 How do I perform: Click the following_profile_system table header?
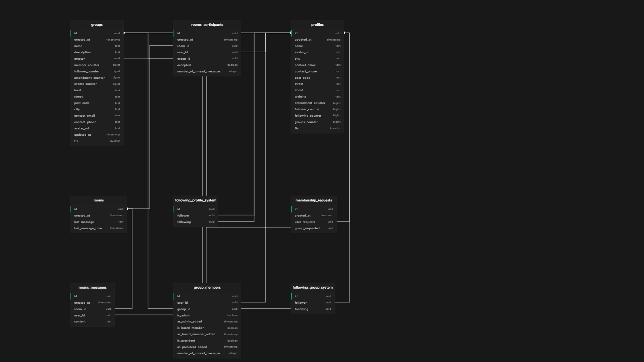point(196,200)
